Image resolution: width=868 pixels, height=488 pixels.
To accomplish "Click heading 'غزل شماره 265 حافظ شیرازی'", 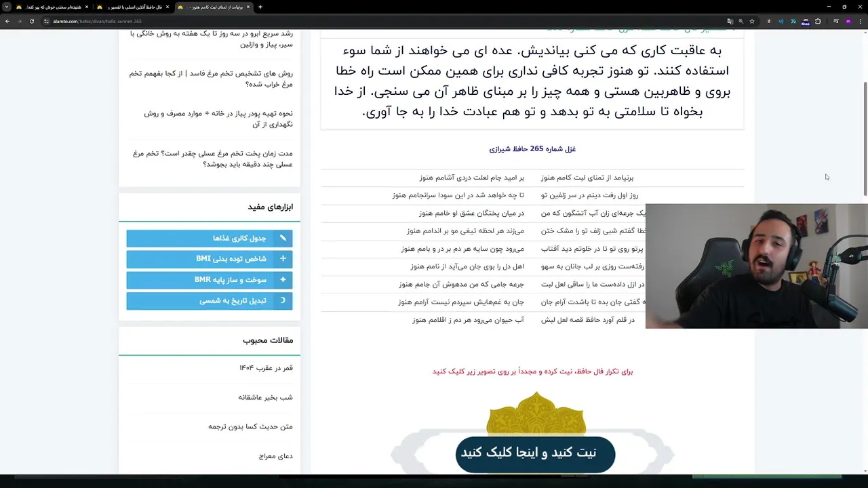I will [532, 149].
